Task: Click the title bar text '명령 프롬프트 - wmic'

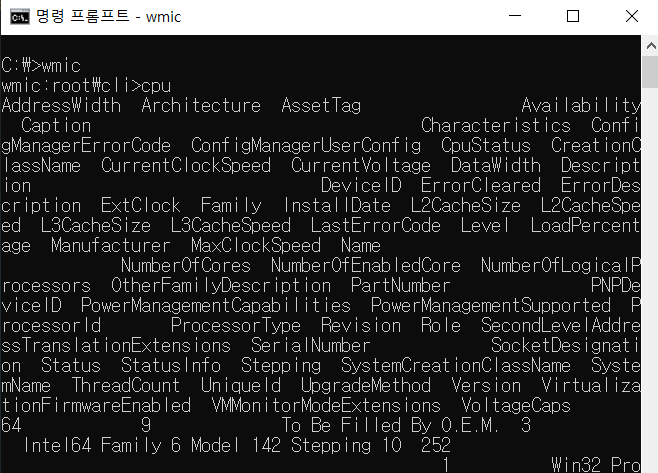Action: (x=102, y=16)
